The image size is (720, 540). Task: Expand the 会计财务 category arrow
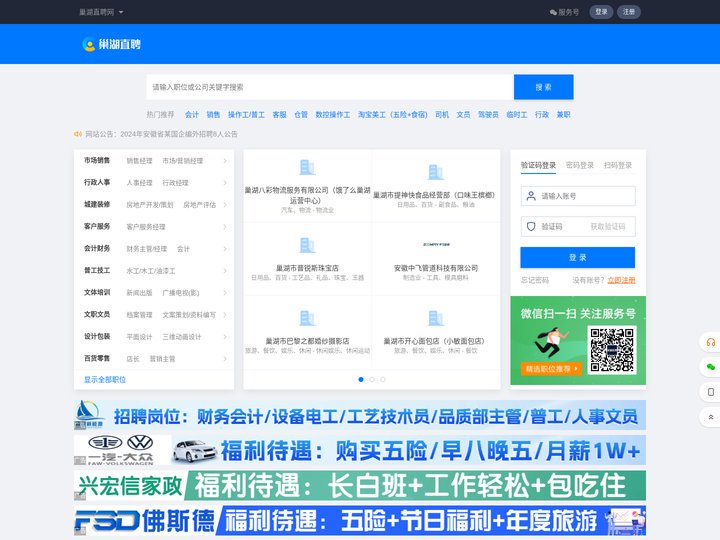pyautogui.click(x=225, y=249)
